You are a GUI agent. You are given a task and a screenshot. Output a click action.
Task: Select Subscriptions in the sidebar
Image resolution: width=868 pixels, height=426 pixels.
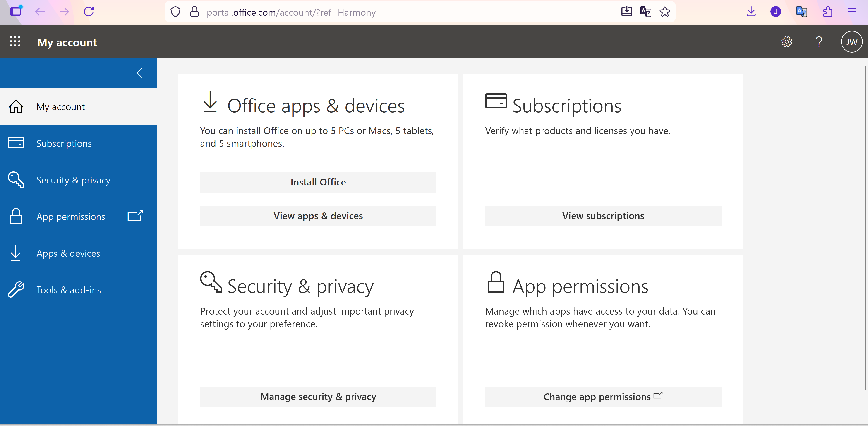tap(64, 143)
